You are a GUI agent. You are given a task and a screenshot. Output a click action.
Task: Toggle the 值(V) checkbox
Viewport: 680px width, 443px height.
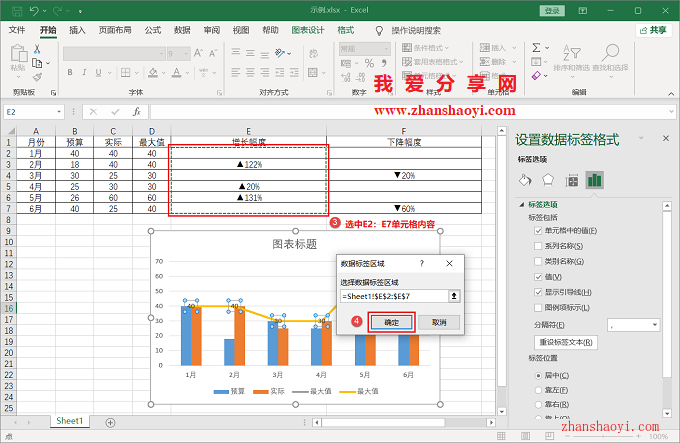point(538,277)
